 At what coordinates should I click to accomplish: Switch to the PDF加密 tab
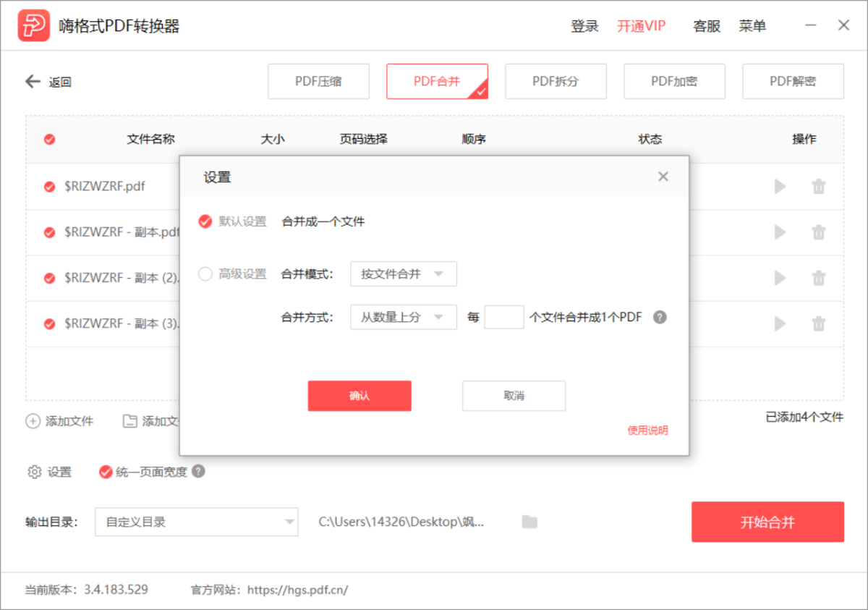tap(674, 81)
